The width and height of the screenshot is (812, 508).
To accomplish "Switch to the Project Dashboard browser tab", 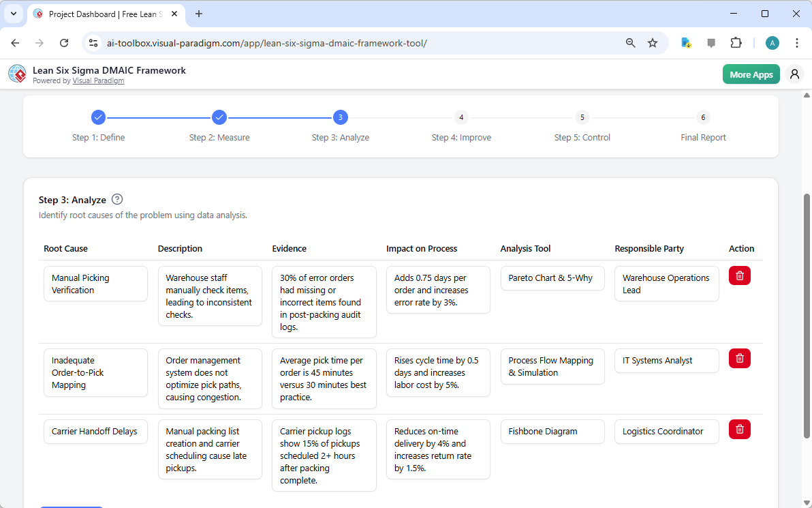I will 102,14.
